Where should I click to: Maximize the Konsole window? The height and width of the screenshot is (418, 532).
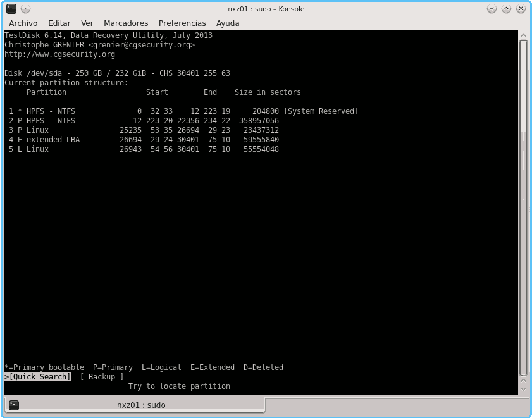[x=506, y=9]
